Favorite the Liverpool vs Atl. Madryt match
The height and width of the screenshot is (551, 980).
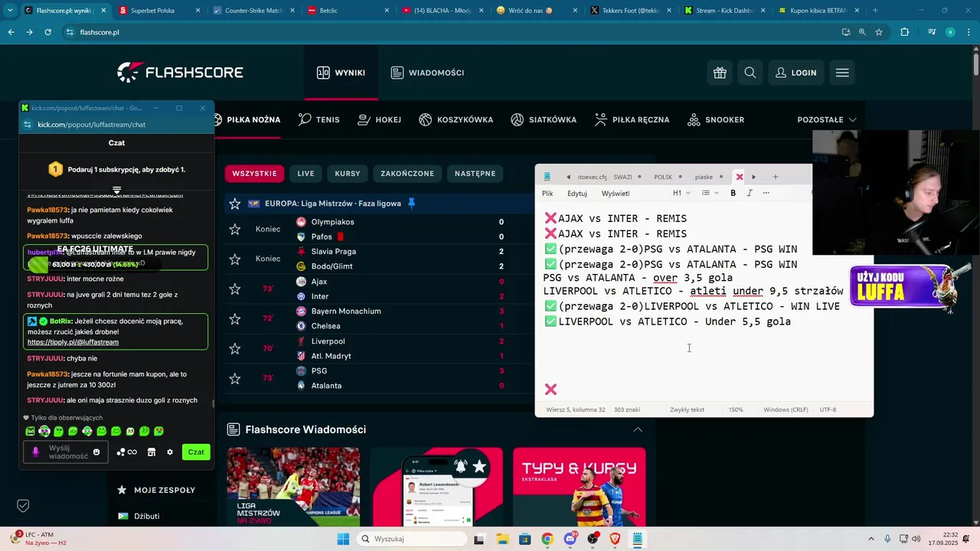click(x=235, y=348)
